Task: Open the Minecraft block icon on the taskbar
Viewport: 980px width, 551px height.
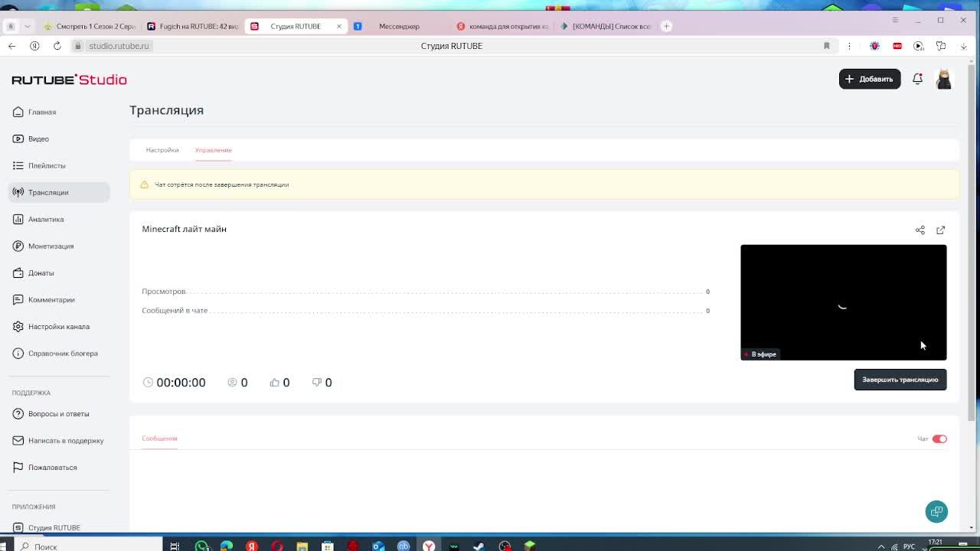Action: pyautogui.click(x=530, y=546)
